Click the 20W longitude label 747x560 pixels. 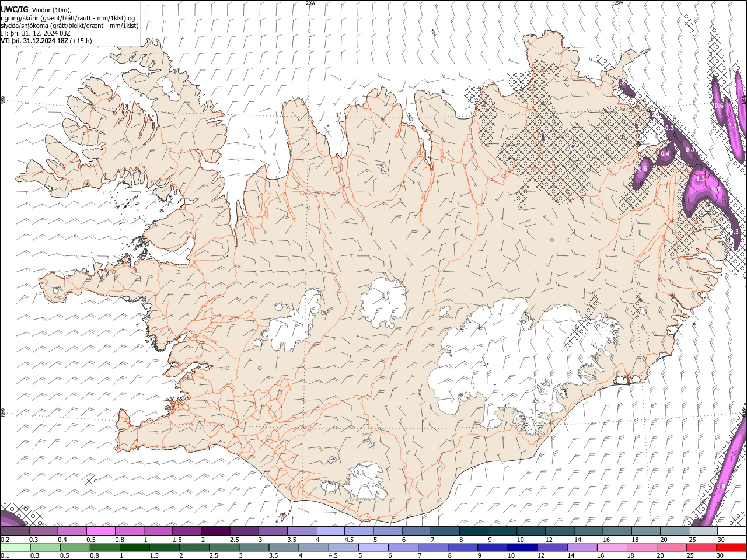[x=310, y=3]
